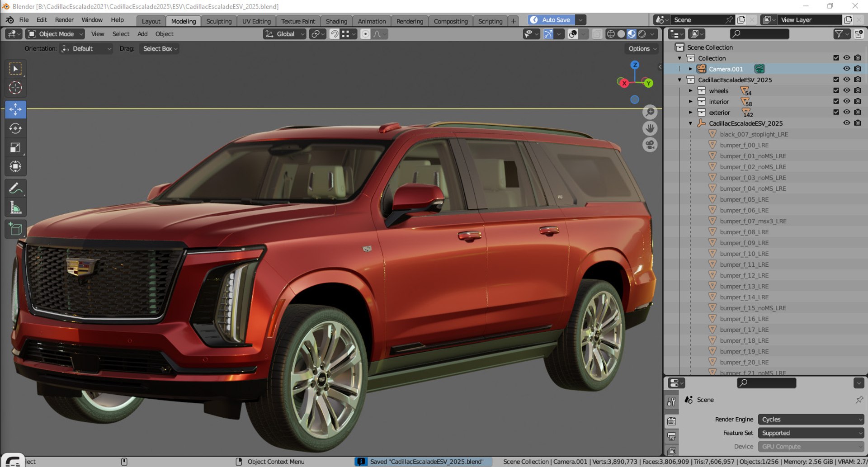Image resolution: width=868 pixels, height=467 pixels.
Task: Select the Move tool
Action: tap(15, 109)
